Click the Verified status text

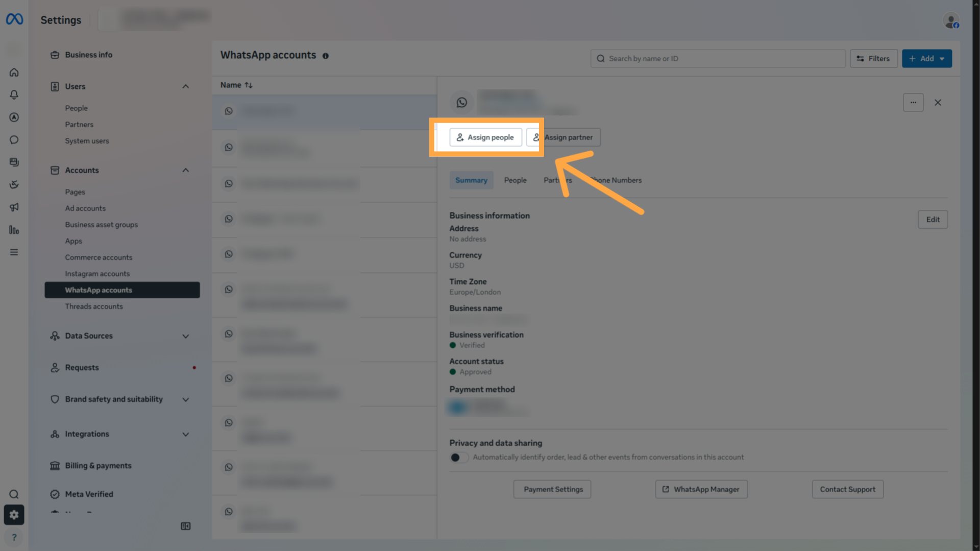(x=472, y=345)
